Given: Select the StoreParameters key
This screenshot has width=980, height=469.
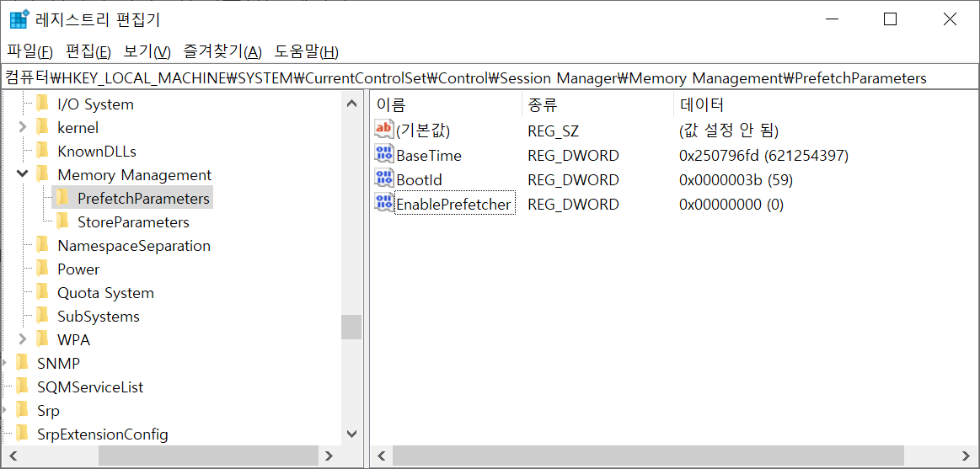Looking at the screenshot, I should 133,222.
